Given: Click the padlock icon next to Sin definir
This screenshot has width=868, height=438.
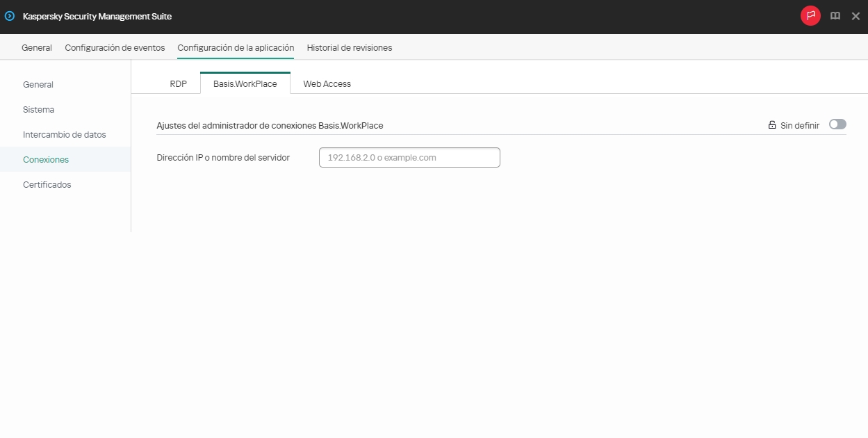Looking at the screenshot, I should (772, 124).
